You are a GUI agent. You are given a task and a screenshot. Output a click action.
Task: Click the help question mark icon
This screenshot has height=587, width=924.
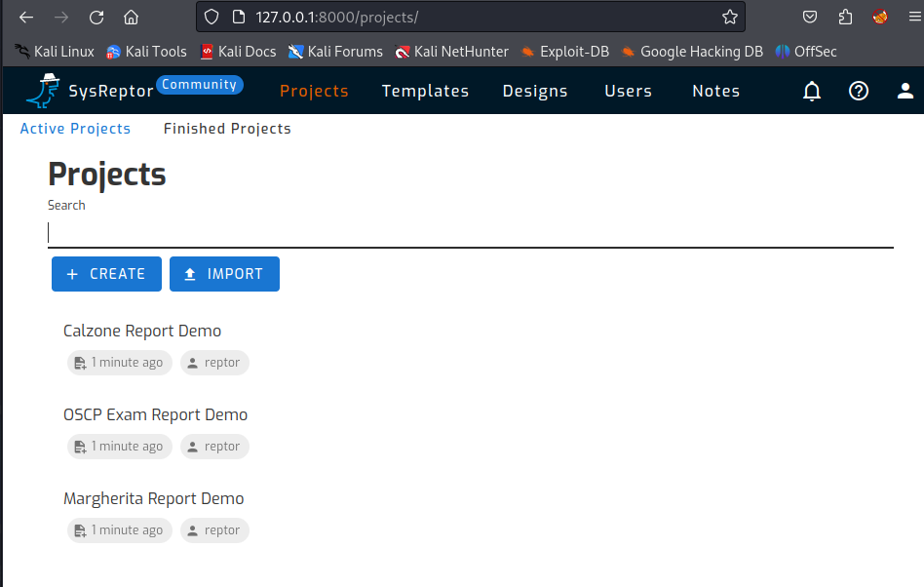(858, 91)
